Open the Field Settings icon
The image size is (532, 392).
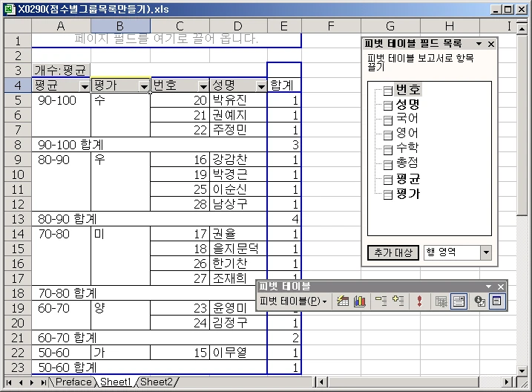click(480, 301)
